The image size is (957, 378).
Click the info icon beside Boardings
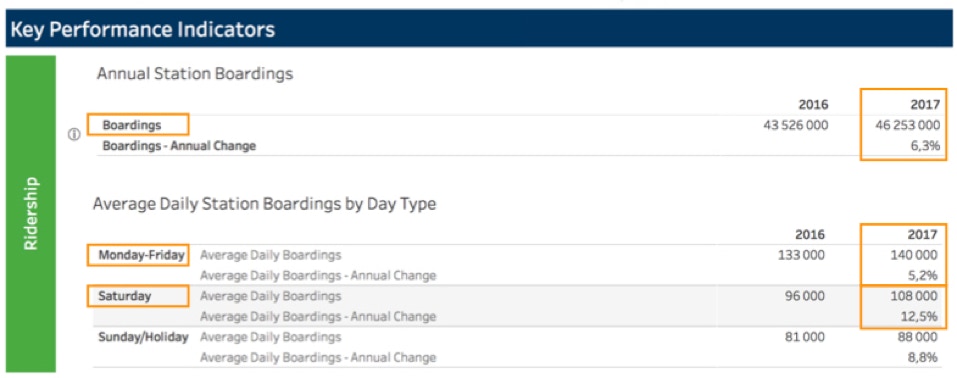click(x=74, y=136)
